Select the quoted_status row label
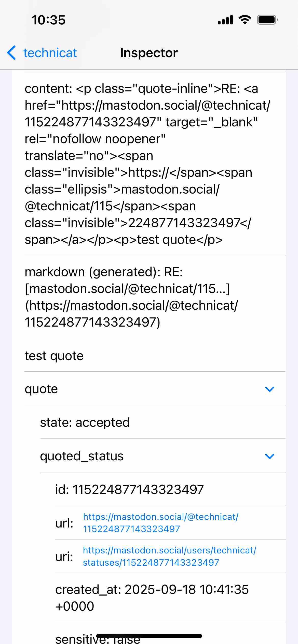The height and width of the screenshot is (644, 298). (x=82, y=456)
